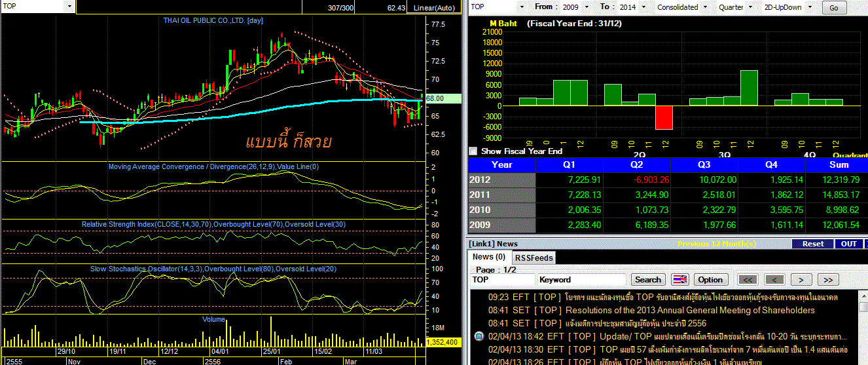The height and width of the screenshot is (365, 868).
Task: Click the Slow Stochastics Oscillator indicator title
Action: pyautogui.click(x=213, y=269)
